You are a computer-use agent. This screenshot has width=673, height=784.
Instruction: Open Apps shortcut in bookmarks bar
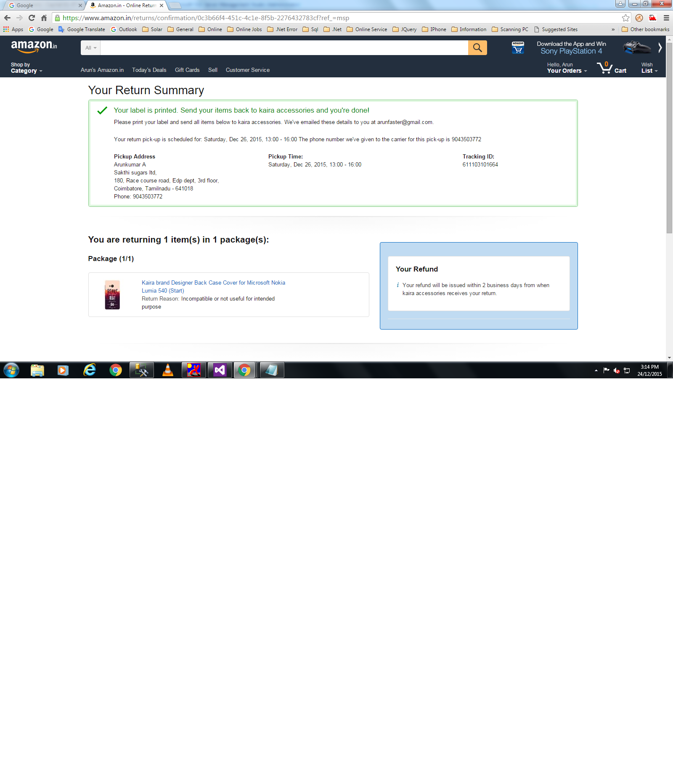pyautogui.click(x=13, y=29)
